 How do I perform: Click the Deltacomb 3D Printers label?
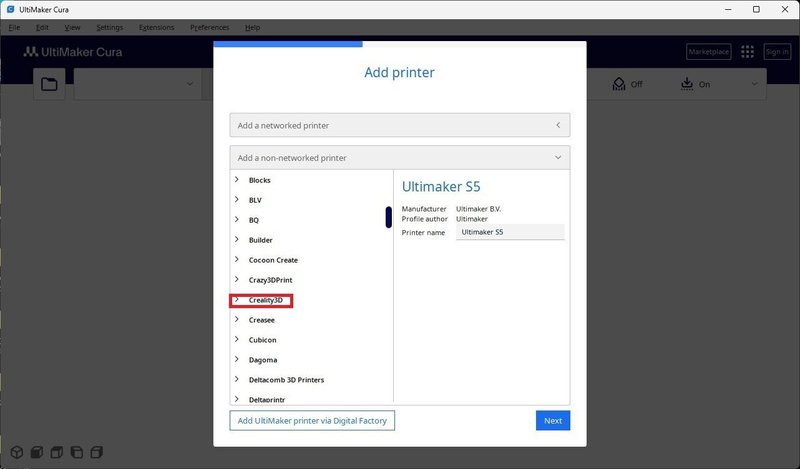[x=286, y=380]
